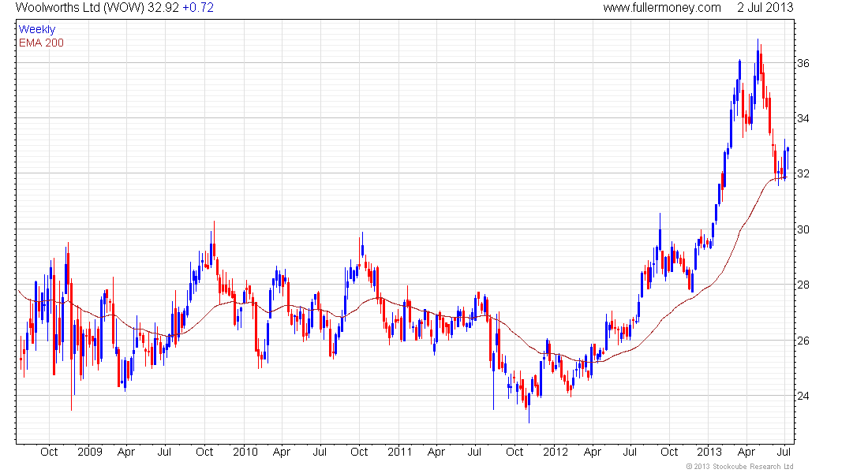Click the 2013 year axis label
The width and height of the screenshot is (868, 473).
pos(710,453)
